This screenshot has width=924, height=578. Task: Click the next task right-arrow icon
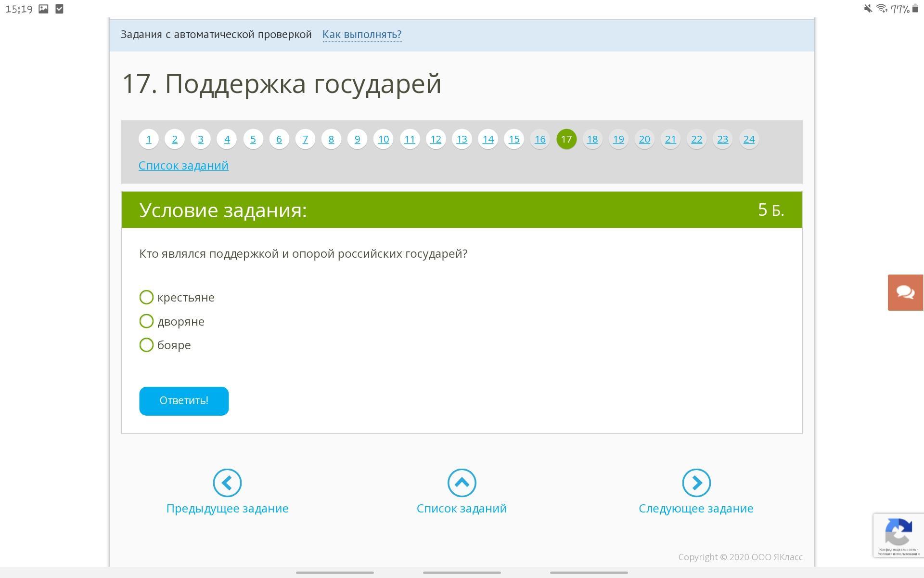click(x=696, y=483)
